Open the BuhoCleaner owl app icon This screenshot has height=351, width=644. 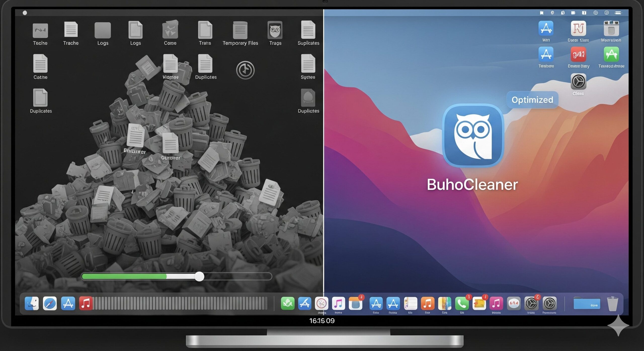tap(473, 136)
